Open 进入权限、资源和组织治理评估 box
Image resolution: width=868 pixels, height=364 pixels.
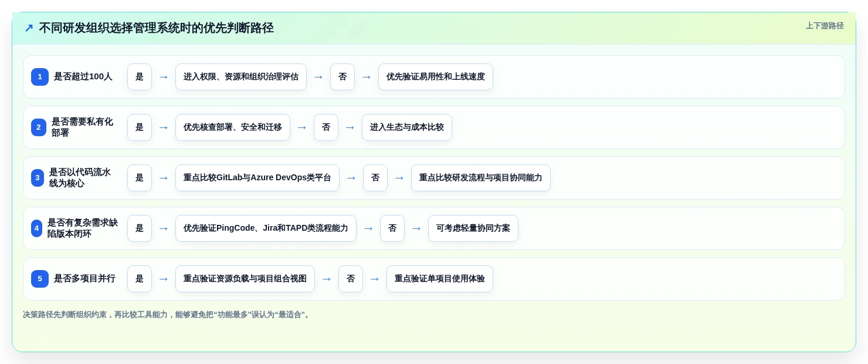241,77
